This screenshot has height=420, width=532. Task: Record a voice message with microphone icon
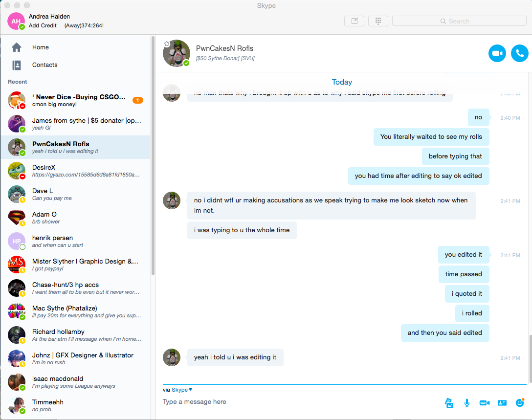(467, 403)
